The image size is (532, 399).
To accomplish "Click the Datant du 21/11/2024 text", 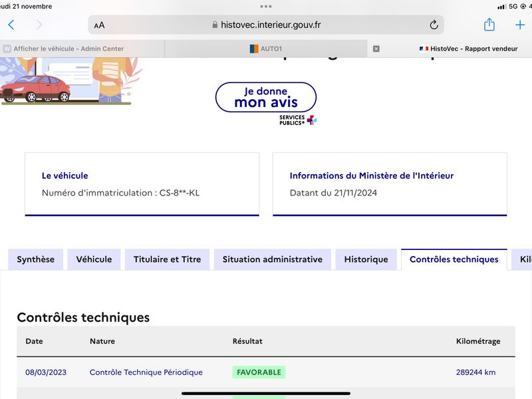I will click(x=333, y=193).
